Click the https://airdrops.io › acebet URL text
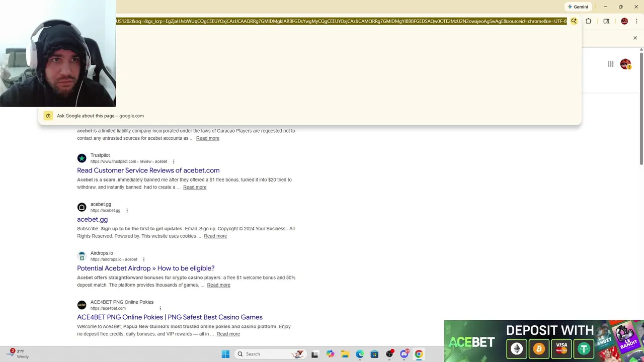 click(114, 259)
